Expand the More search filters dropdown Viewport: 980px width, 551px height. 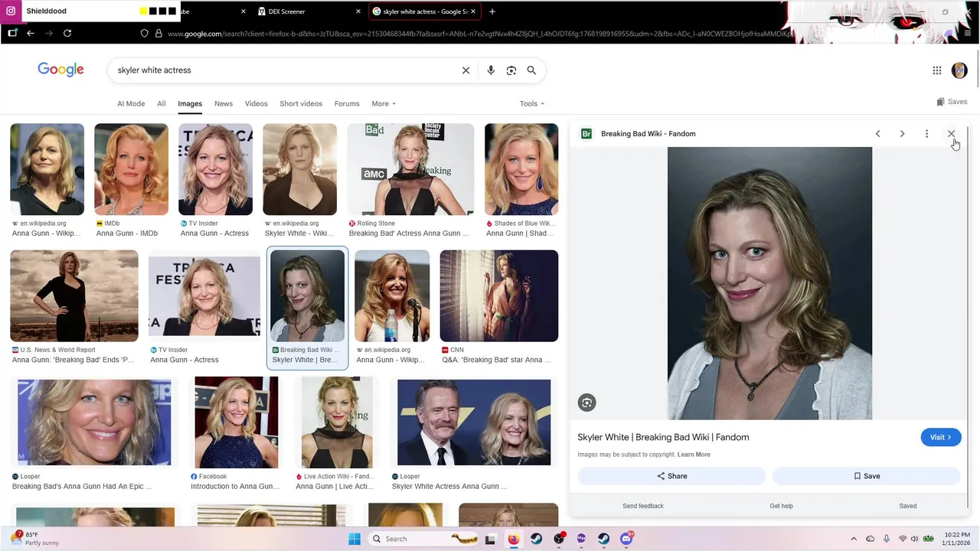[384, 104]
